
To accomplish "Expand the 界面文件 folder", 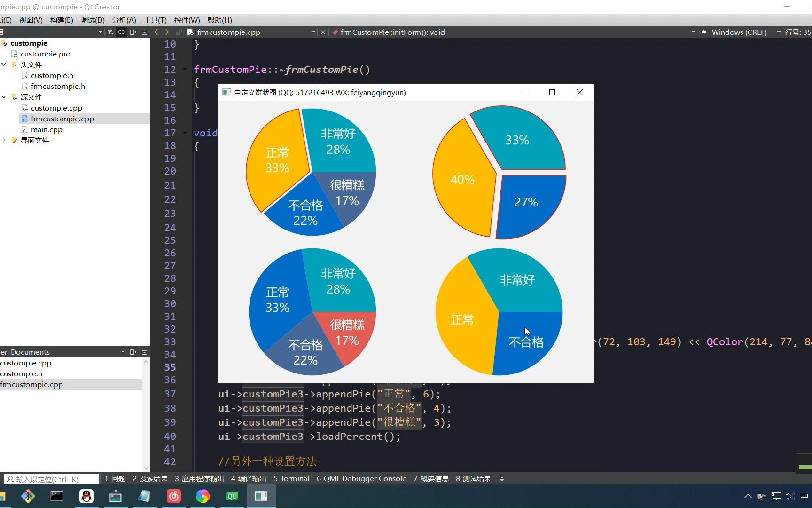I will click(4, 140).
